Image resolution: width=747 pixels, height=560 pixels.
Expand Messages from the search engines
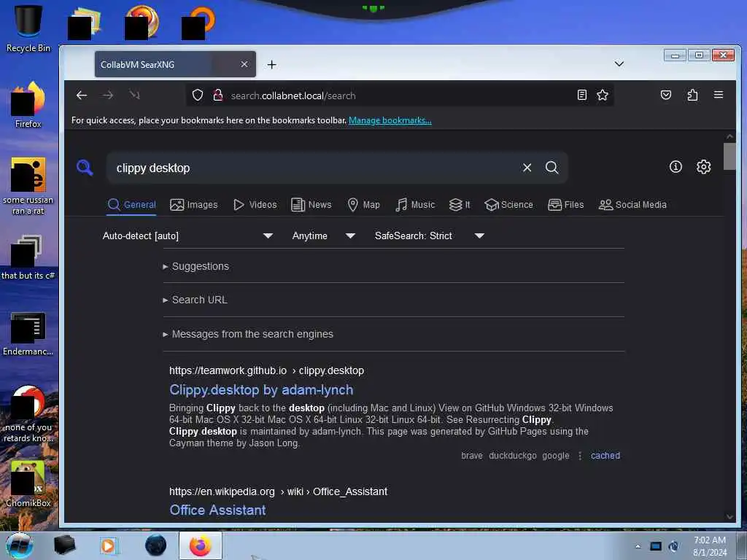pyautogui.click(x=248, y=334)
